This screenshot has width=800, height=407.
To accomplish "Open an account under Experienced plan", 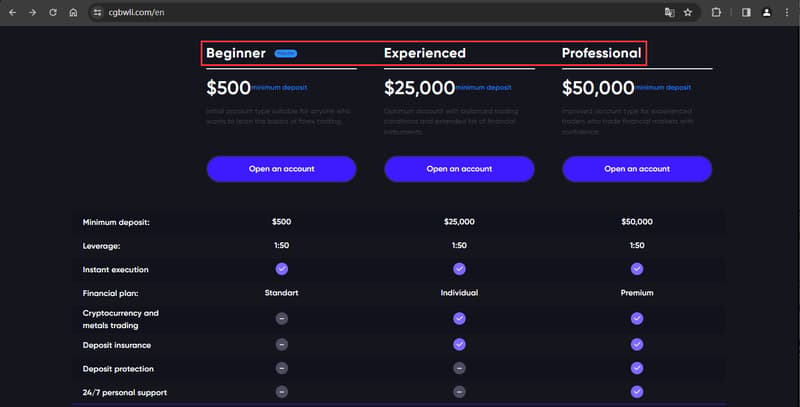I will [459, 169].
